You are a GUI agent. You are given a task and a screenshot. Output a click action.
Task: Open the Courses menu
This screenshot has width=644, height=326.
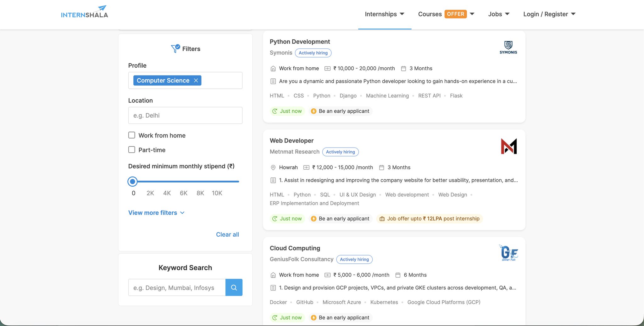point(430,14)
